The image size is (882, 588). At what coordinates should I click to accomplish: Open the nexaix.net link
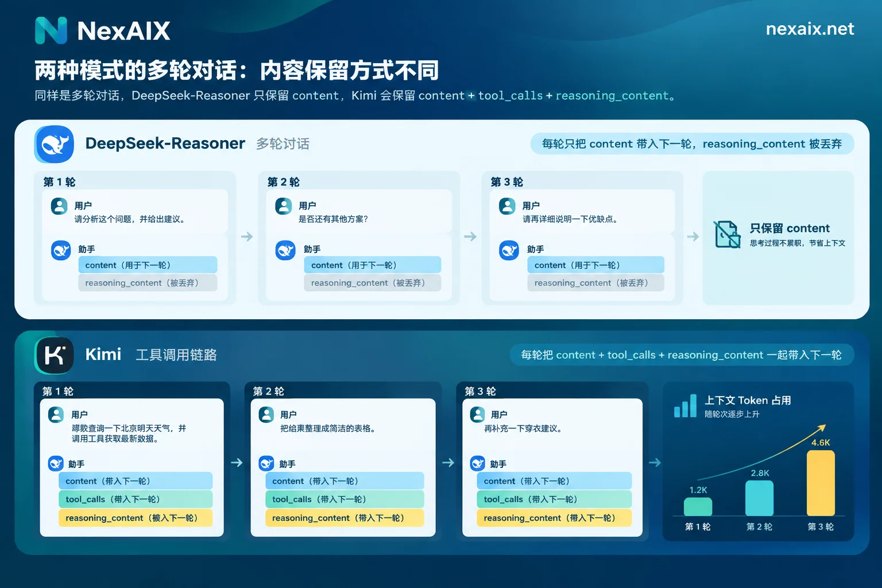click(810, 29)
